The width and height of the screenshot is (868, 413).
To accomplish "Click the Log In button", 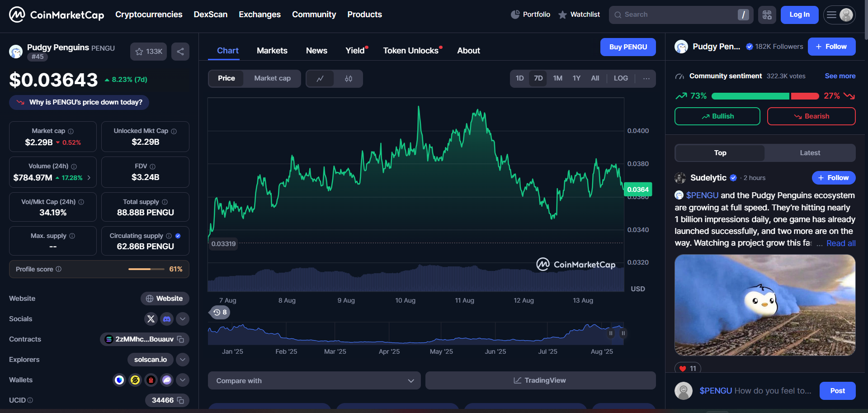I will coord(799,15).
